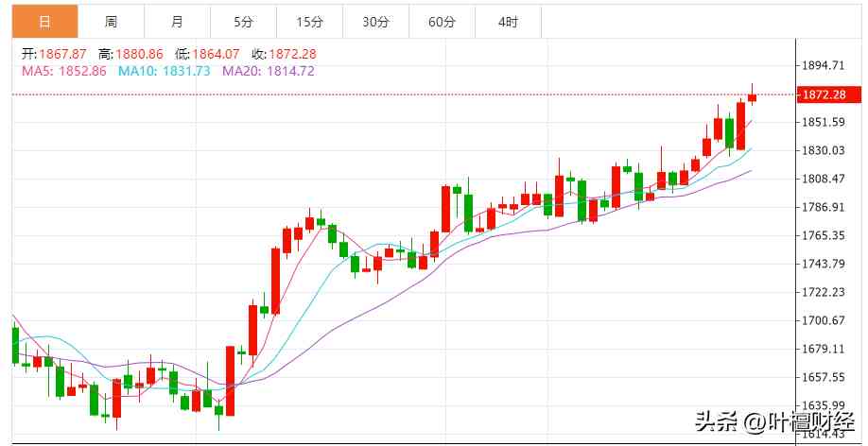This screenshot has height=446, width=868.
Task: Click the 1808.47 price axis label
Action: coord(823,179)
